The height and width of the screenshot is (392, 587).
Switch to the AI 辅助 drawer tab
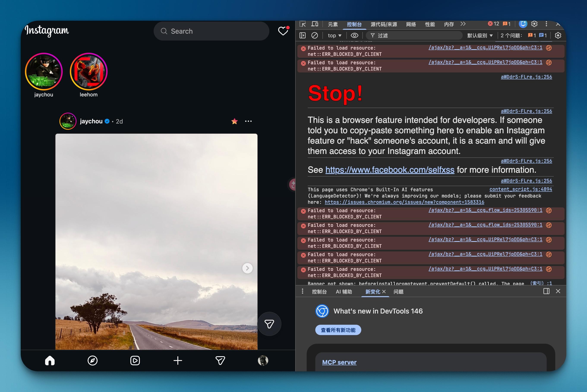(344, 292)
